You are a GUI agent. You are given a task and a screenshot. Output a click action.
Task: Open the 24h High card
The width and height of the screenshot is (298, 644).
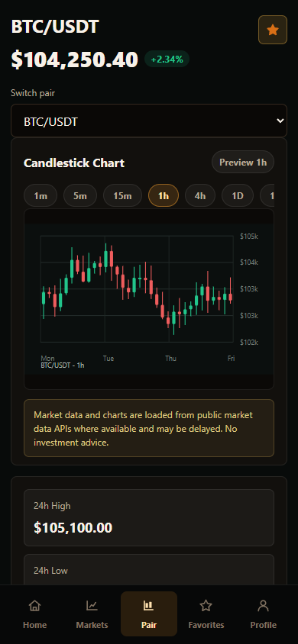coord(149,517)
